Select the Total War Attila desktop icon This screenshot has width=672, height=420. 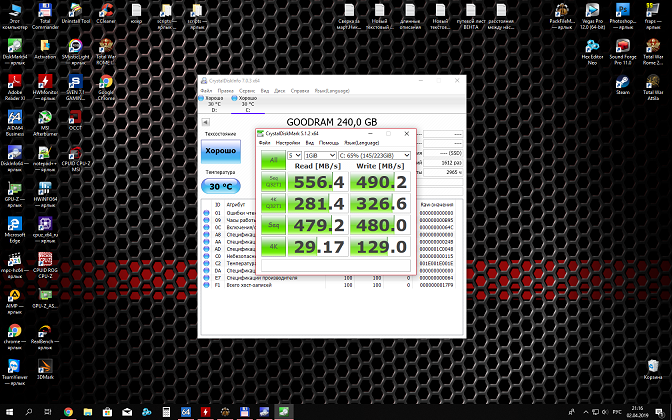[x=653, y=87]
